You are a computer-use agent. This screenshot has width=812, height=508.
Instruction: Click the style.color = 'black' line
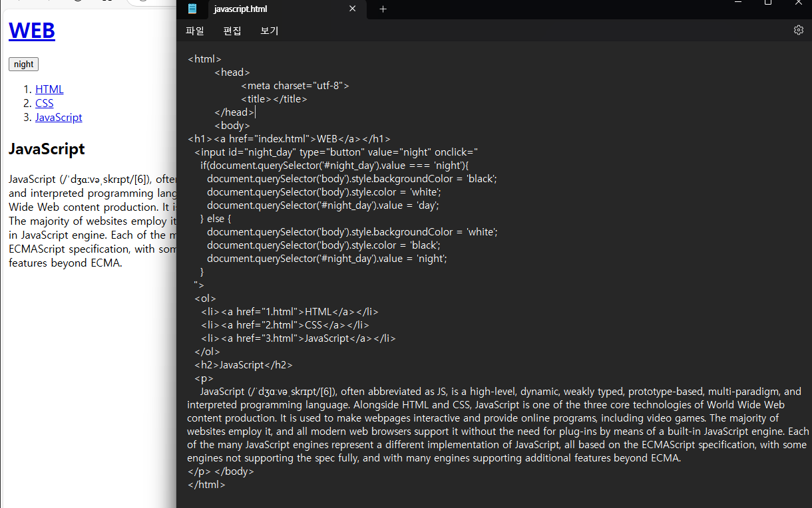click(323, 245)
